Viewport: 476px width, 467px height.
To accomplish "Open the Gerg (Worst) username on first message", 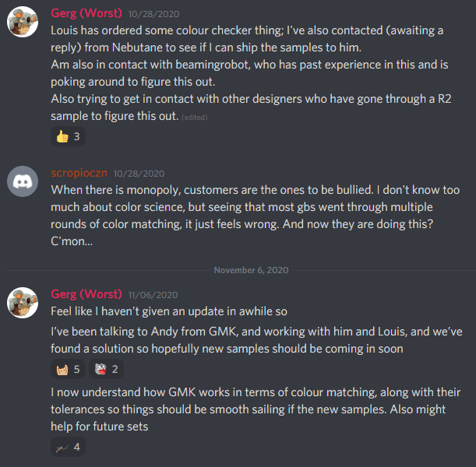I will coord(86,13).
